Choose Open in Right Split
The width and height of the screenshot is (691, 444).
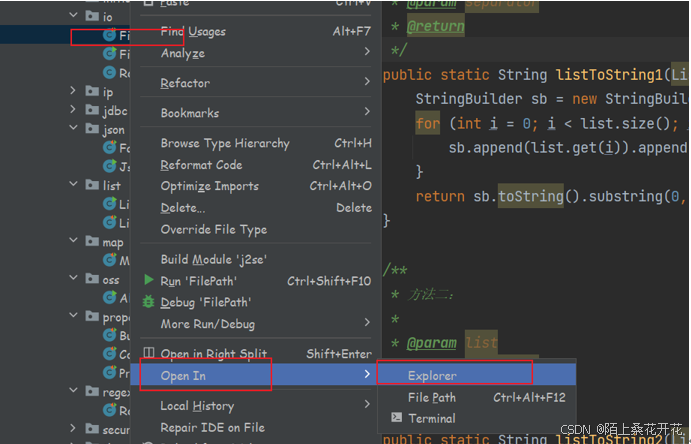tap(256, 354)
